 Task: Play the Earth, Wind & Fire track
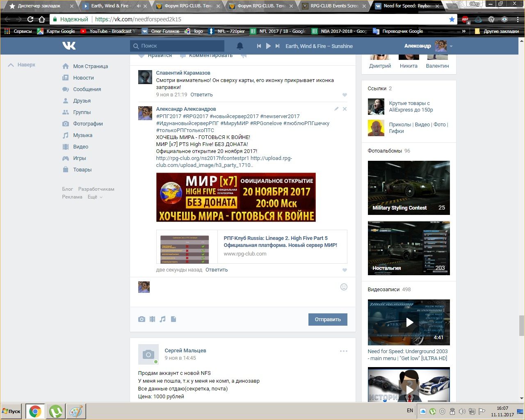click(268, 46)
